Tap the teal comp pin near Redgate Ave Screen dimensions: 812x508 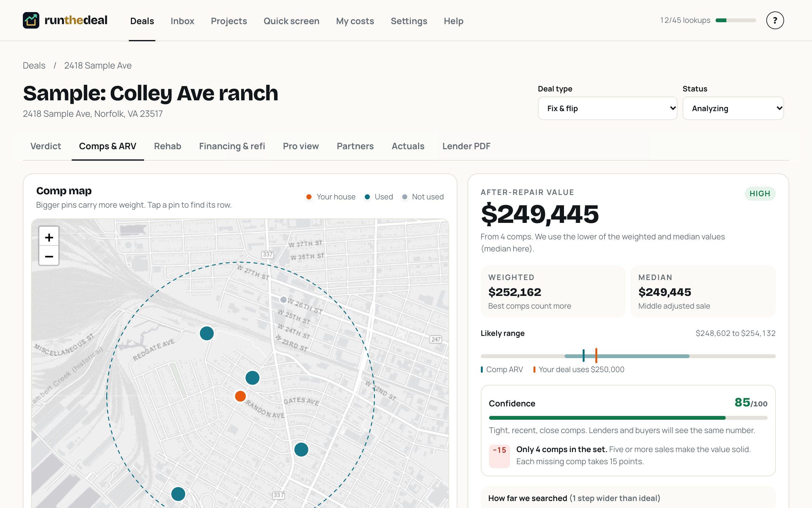click(207, 333)
